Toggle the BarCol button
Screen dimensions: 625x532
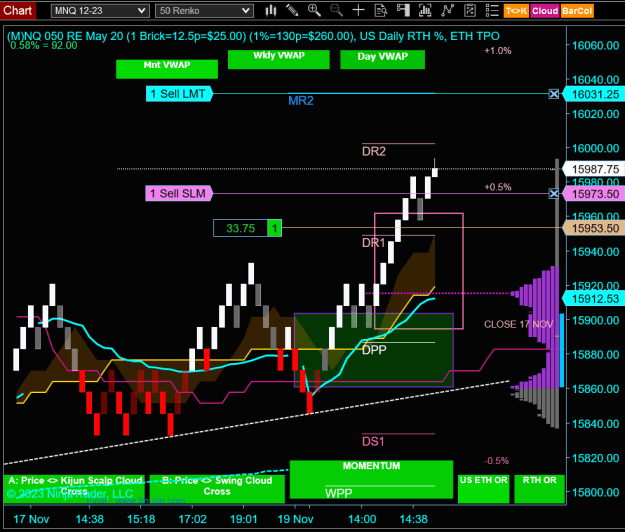[577, 11]
